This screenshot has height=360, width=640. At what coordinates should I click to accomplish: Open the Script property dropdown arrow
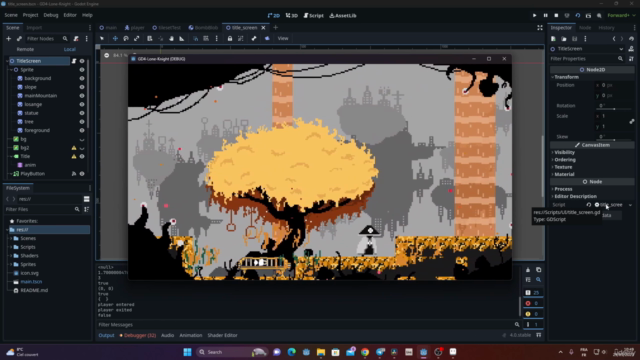pos(630,205)
